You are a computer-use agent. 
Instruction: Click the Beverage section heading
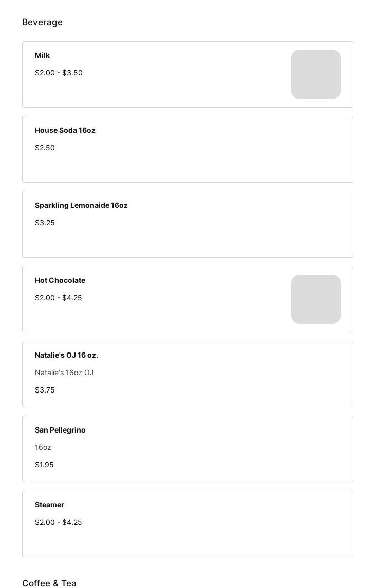(x=42, y=22)
